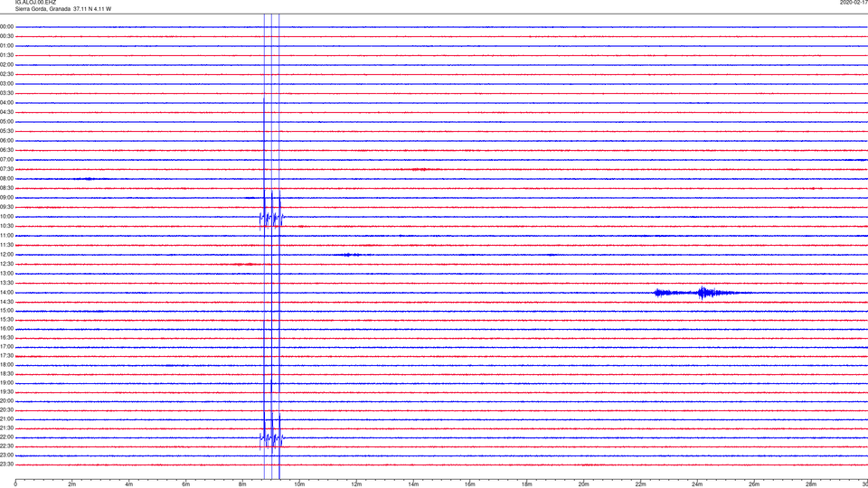This screenshot has width=868, height=488.
Task: Click the 2m tick label on time axis
Action: click(x=72, y=484)
